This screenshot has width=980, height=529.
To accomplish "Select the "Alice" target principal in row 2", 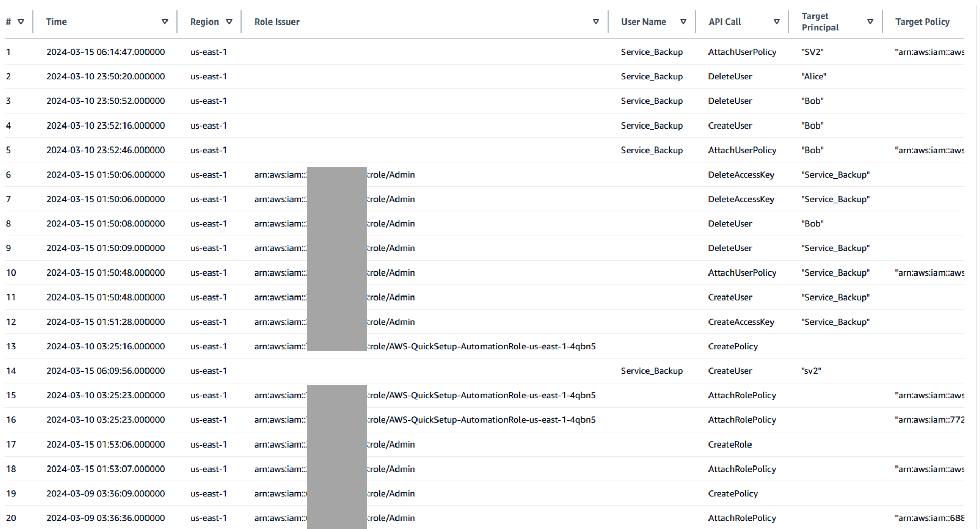I will (814, 76).
